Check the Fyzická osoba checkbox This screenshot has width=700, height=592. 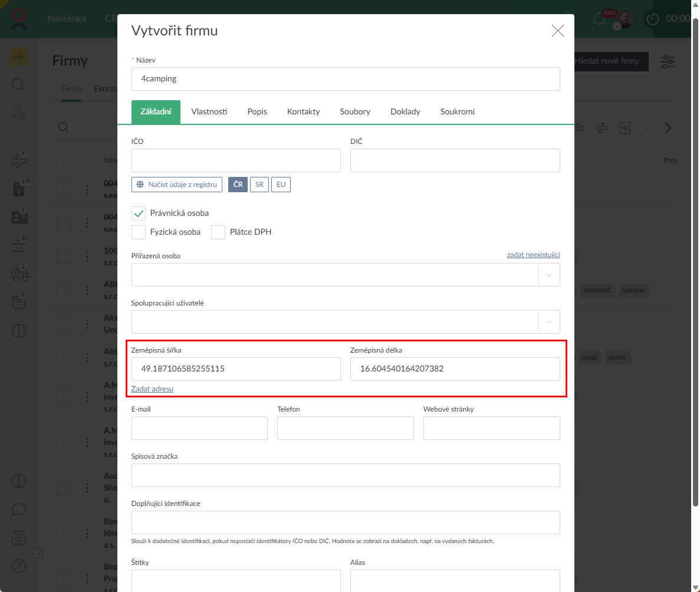[x=139, y=232]
